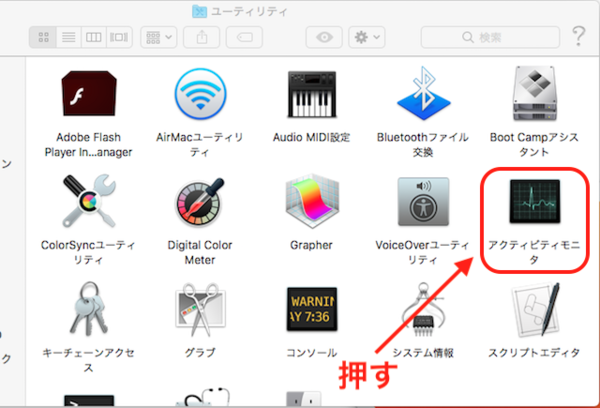Click the ユーティリティ folder icon in title bar
This screenshot has height=408, width=600.
tap(199, 11)
